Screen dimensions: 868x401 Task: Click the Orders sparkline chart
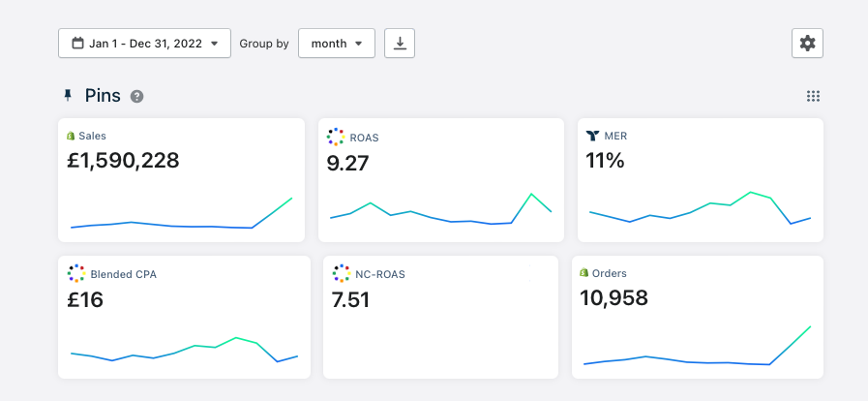[x=697, y=351]
